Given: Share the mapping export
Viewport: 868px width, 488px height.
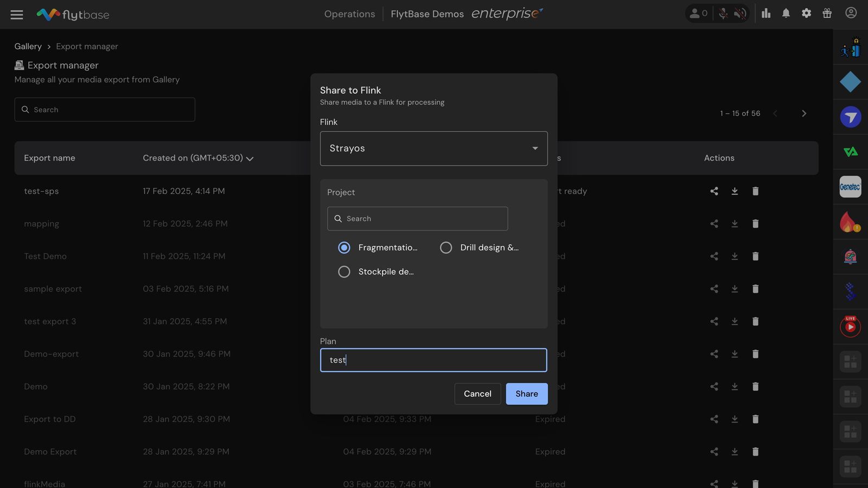Looking at the screenshot, I should point(714,224).
